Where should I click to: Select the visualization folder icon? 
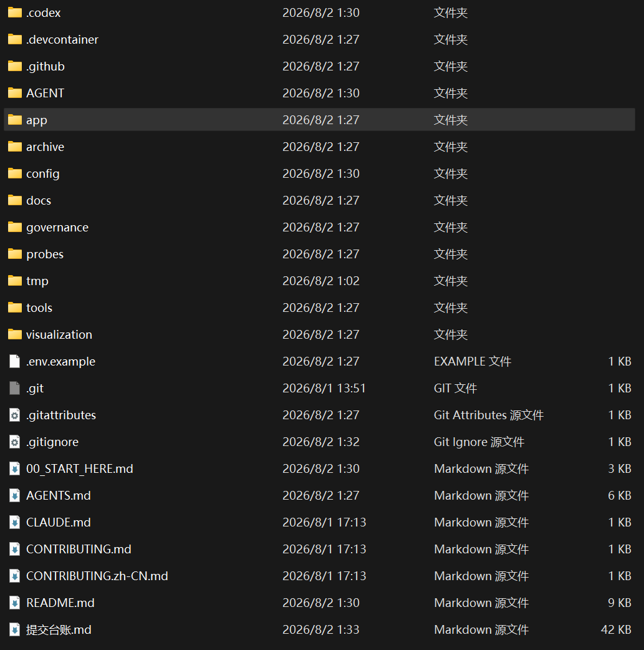click(15, 334)
